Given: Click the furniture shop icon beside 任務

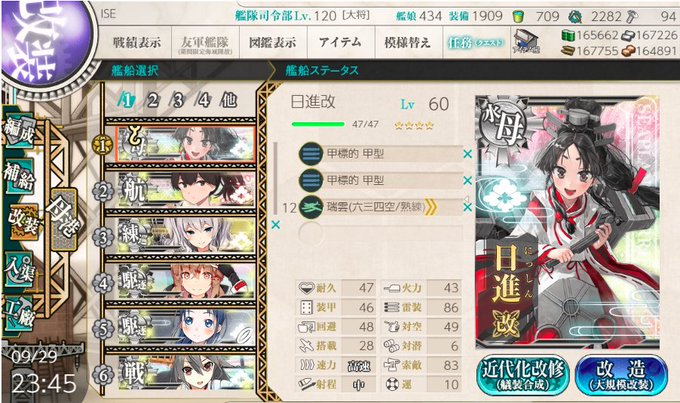Looking at the screenshot, I should [x=527, y=42].
